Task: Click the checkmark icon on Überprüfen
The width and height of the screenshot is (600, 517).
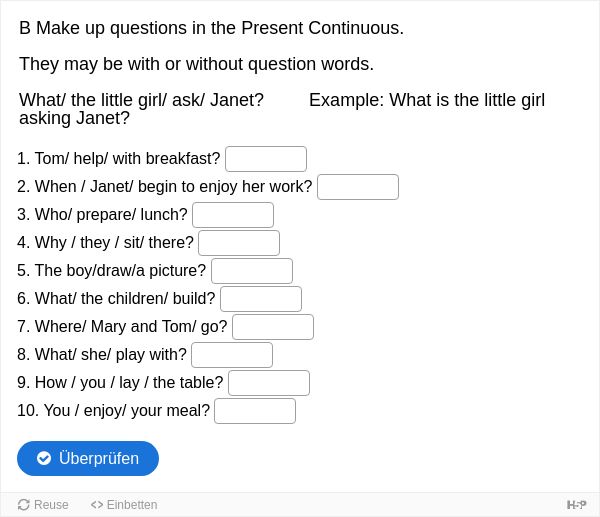Action: point(44,458)
